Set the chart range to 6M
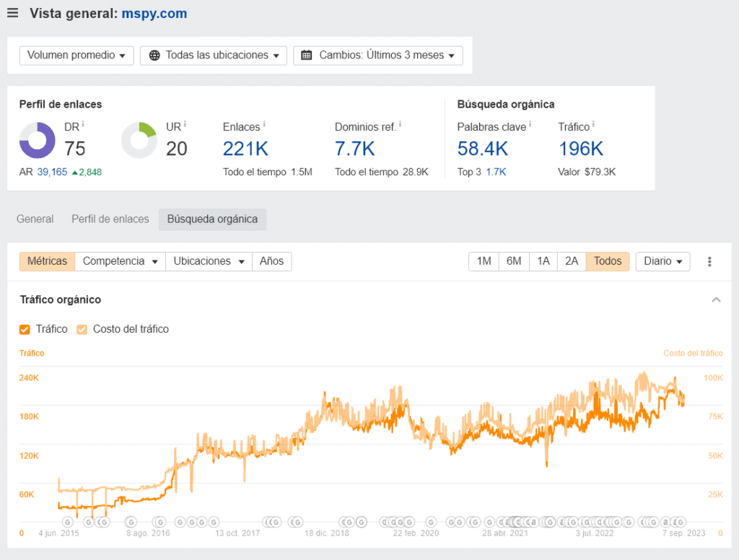 pos(514,262)
